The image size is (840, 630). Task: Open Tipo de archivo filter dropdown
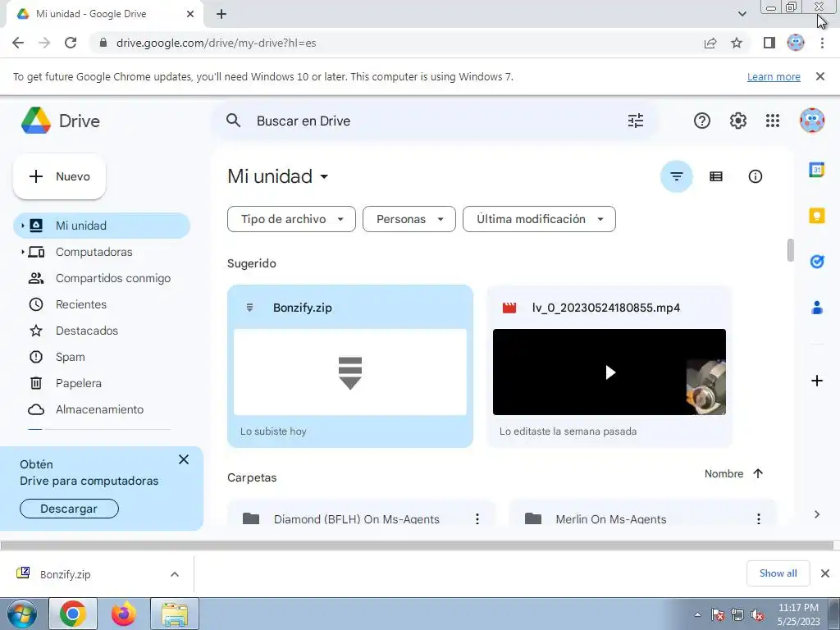[291, 219]
